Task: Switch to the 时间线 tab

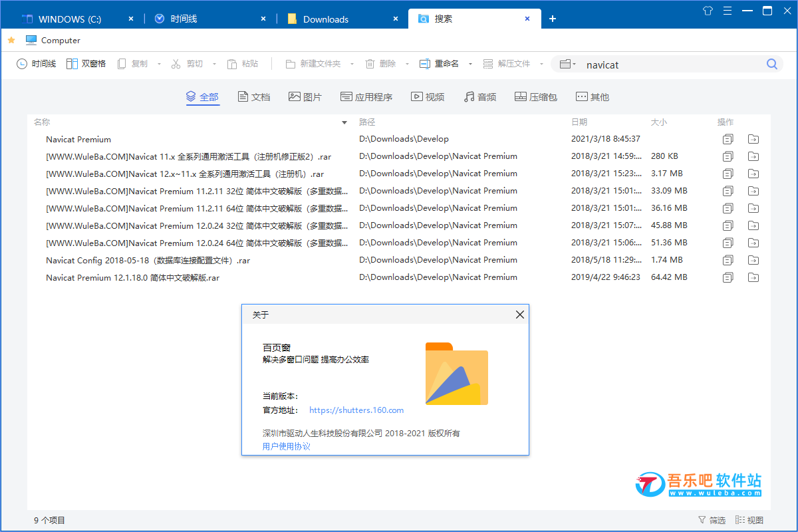Action: pyautogui.click(x=209, y=19)
